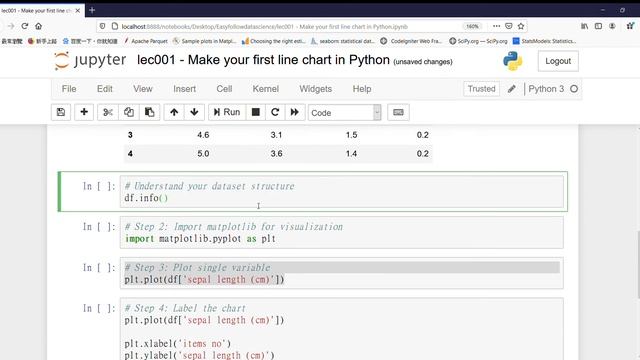Screen dimensions: 640x360
Task: Click the Python logo icon
Action: coord(513,61)
